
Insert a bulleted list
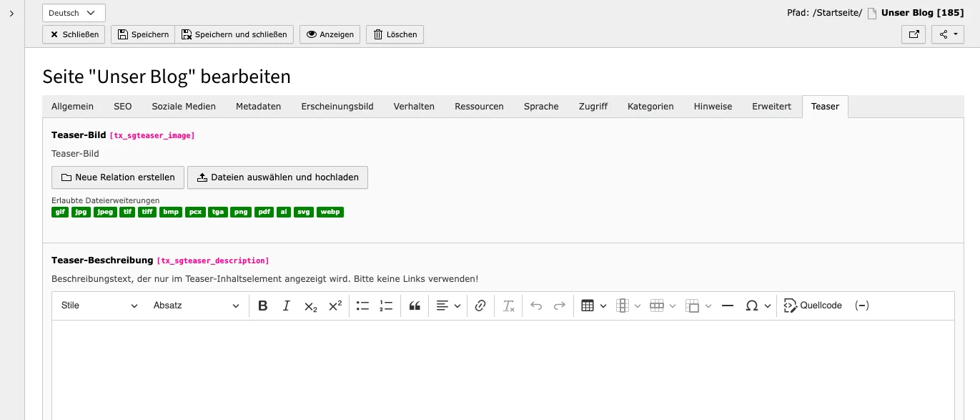tap(362, 306)
